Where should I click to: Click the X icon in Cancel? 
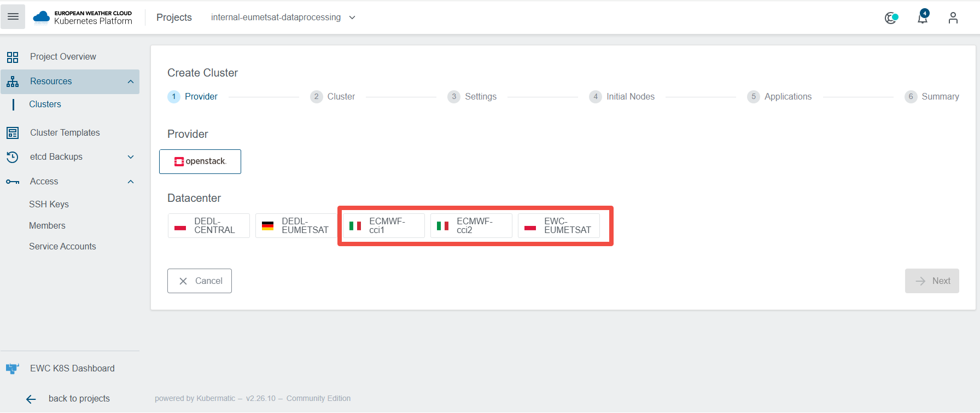(183, 281)
